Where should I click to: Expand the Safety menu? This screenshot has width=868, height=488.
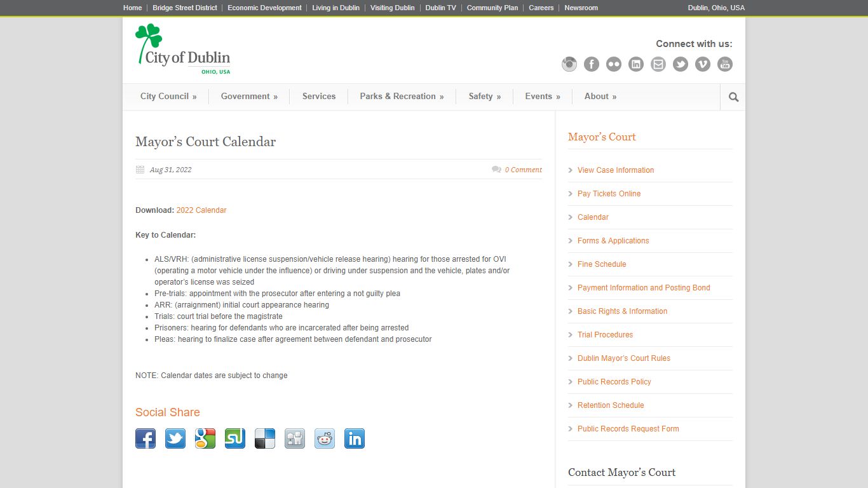(x=485, y=97)
